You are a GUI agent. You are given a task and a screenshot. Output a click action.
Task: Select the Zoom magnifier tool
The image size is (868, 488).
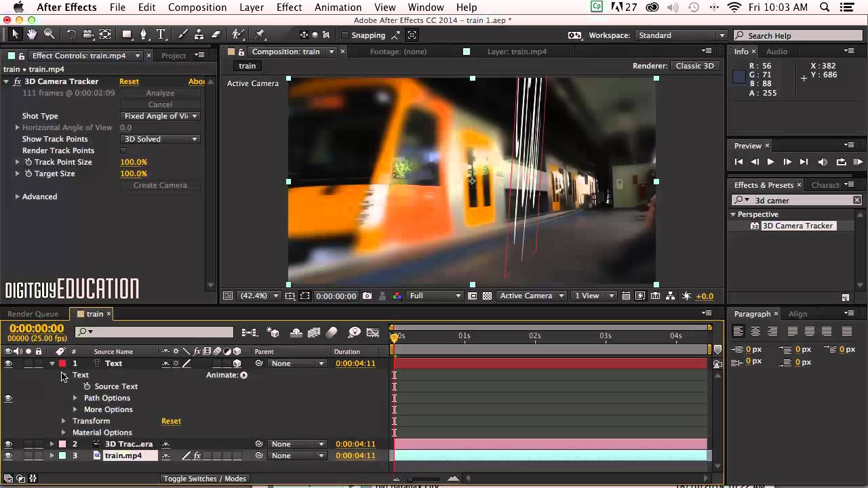49,35
